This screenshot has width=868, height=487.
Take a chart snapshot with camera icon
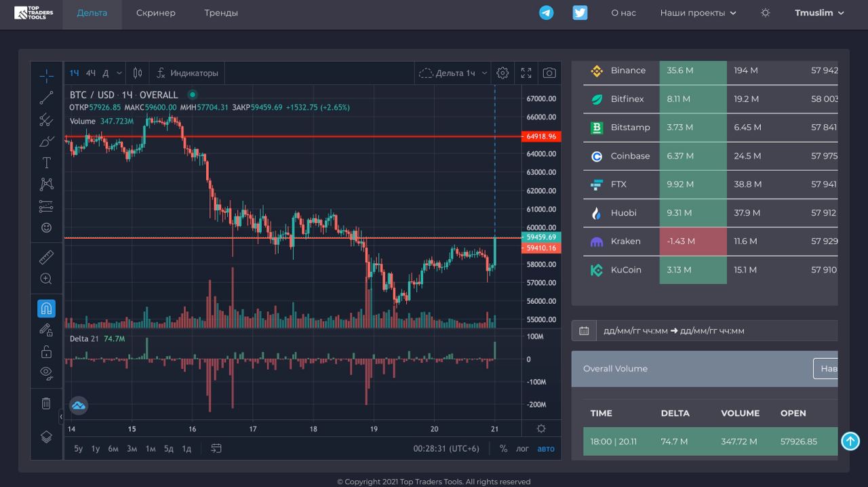click(x=549, y=73)
